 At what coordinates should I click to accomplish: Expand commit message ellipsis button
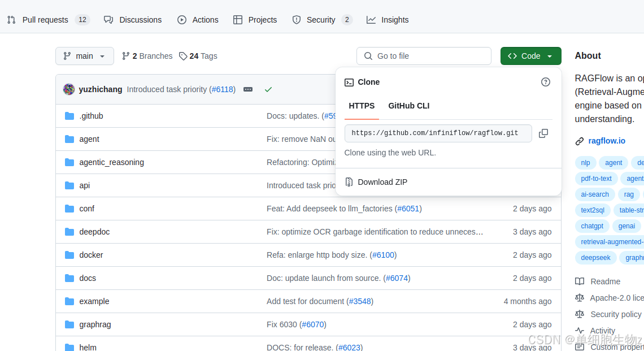click(248, 89)
